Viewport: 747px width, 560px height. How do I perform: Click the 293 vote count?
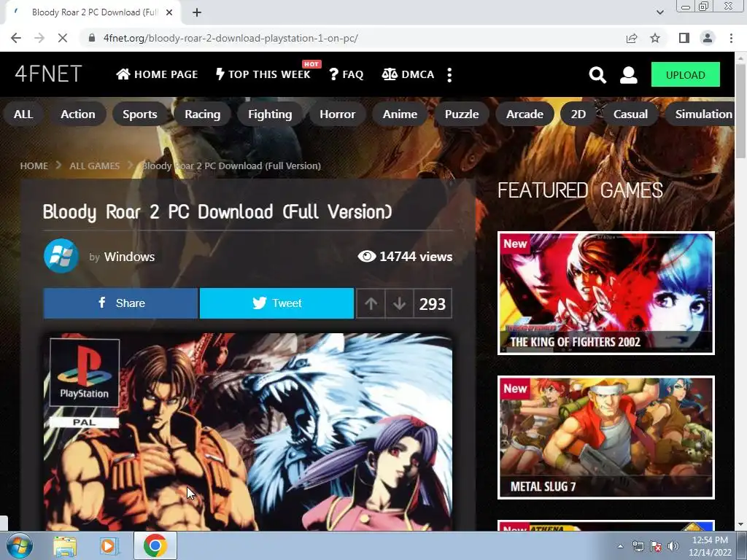(x=433, y=303)
